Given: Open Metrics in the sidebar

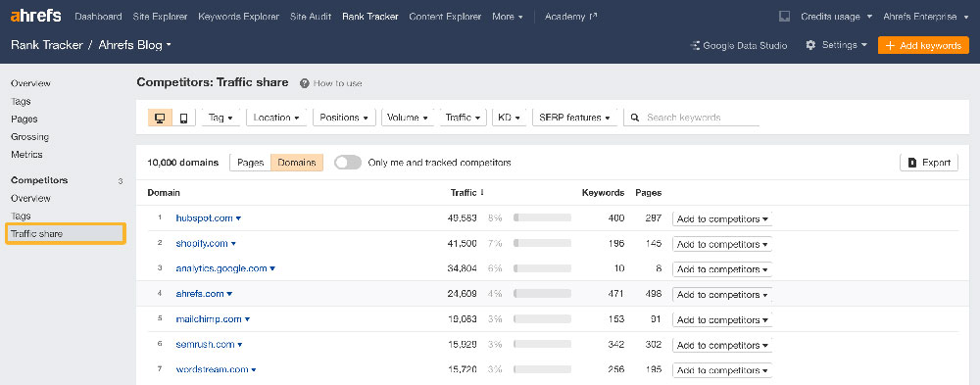Looking at the screenshot, I should pyautogui.click(x=26, y=155).
